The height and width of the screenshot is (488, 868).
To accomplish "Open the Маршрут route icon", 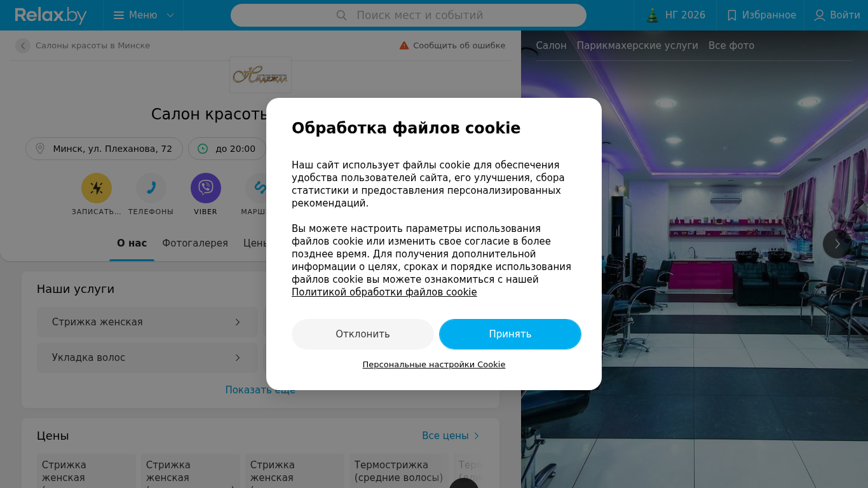I will (259, 188).
